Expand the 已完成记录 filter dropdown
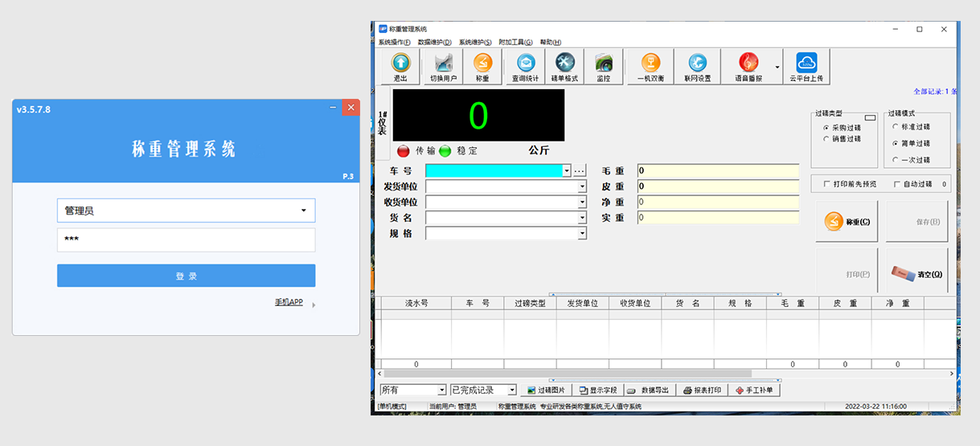Image resolution: width=980 pixels, height=446 pixels. coord(511,391)
